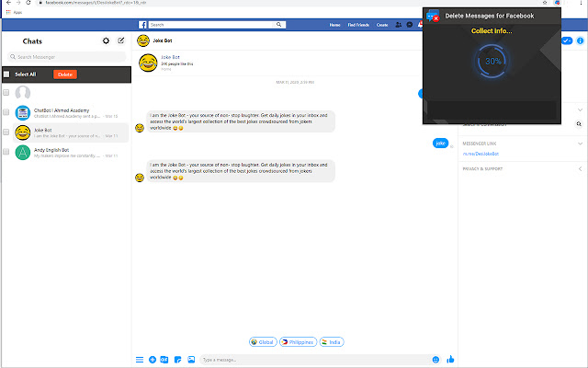Choose the India quick reply
Screen dimensions: 588x368
[332, 342]
